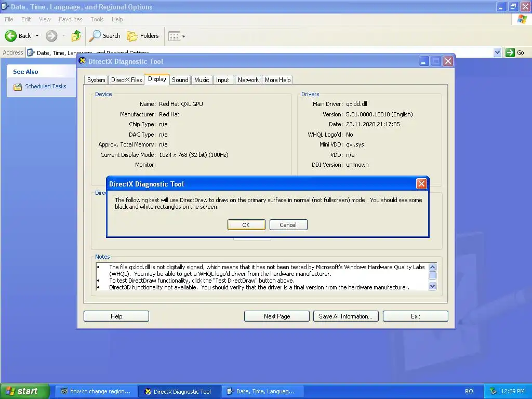Image resolution: width=532 pixels, height=399 pixels.
Task: Click the Help button in DirectX tool
Action: pyautogui.click(x=116, y=316)
